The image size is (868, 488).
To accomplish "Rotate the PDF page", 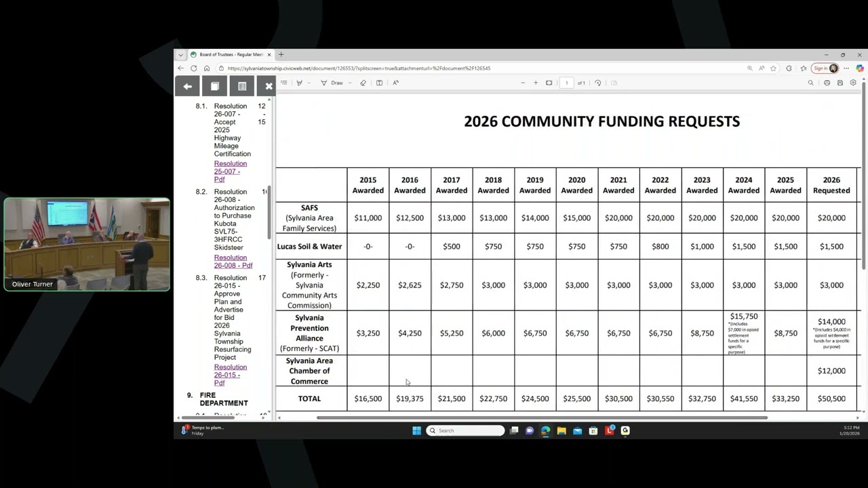I will click(x=598, y=83).
